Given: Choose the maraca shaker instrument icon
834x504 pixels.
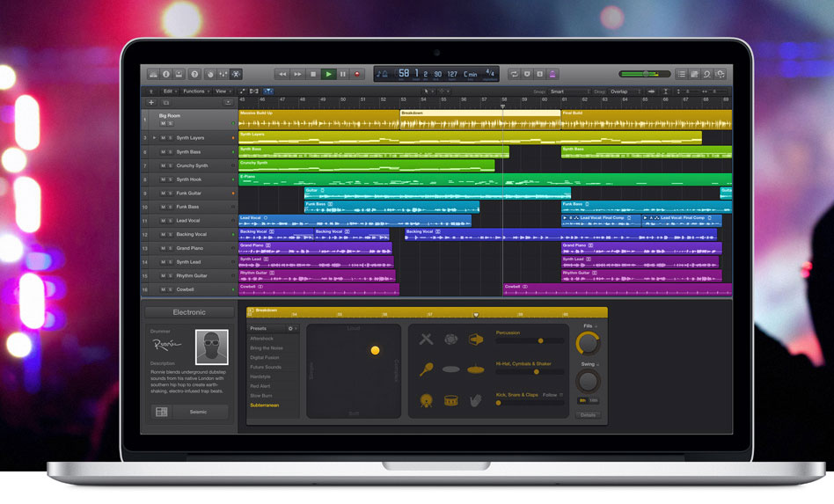Looking at the screenshot, I should [x=426, y=369].
